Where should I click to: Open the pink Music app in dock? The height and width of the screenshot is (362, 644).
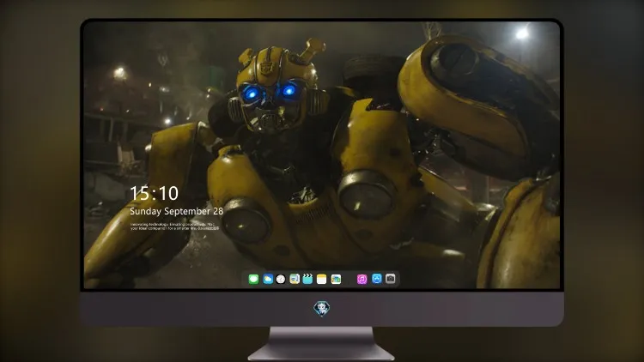(361, 279)
